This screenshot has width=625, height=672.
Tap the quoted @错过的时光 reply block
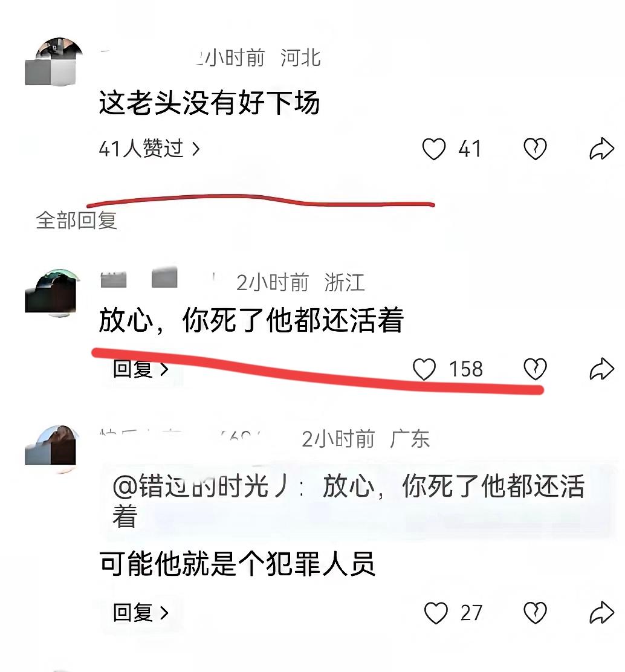tap(359, 500)
